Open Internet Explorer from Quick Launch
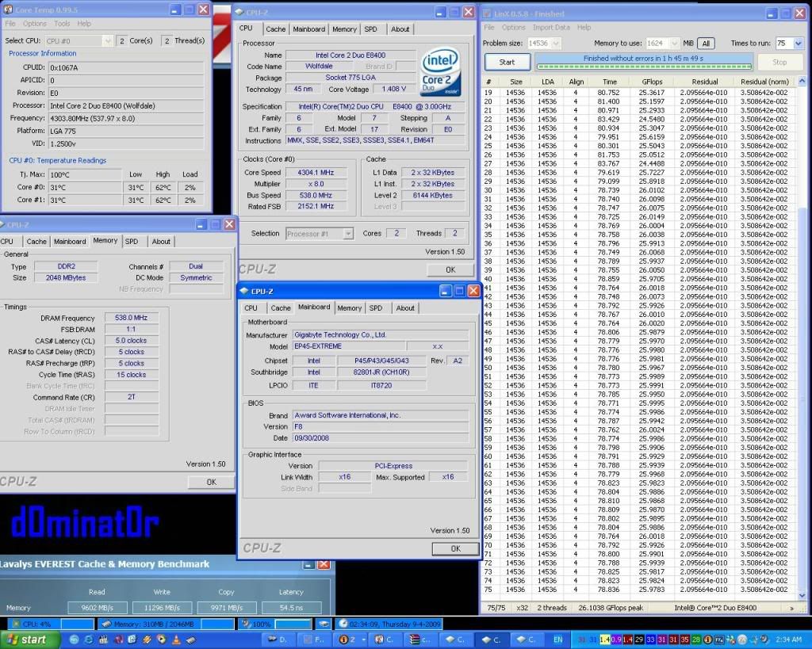812x649 pixels. tap(89, 639)
